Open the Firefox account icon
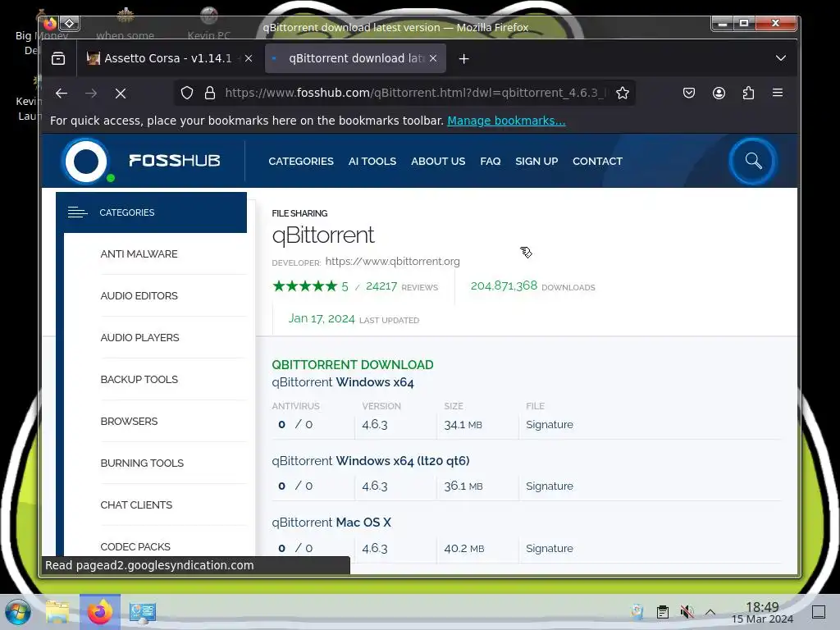This screenshot has height=630, width=840. tap(719, 93)
